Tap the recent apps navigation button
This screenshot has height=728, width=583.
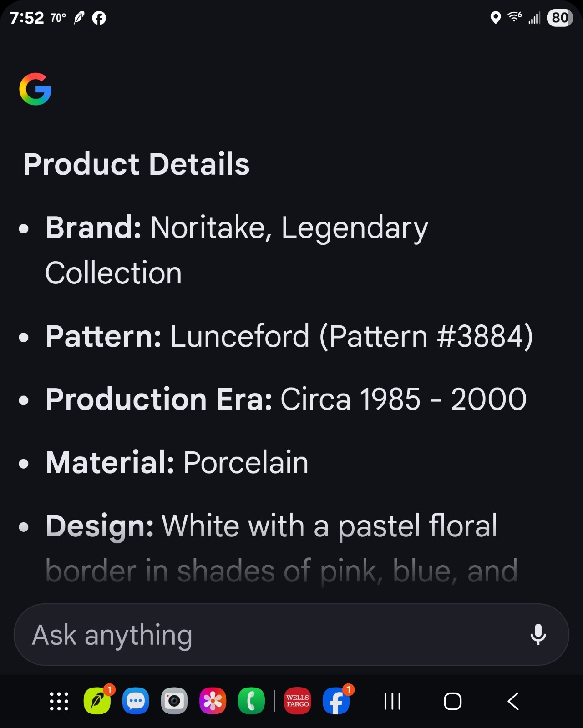pos(392,701)
